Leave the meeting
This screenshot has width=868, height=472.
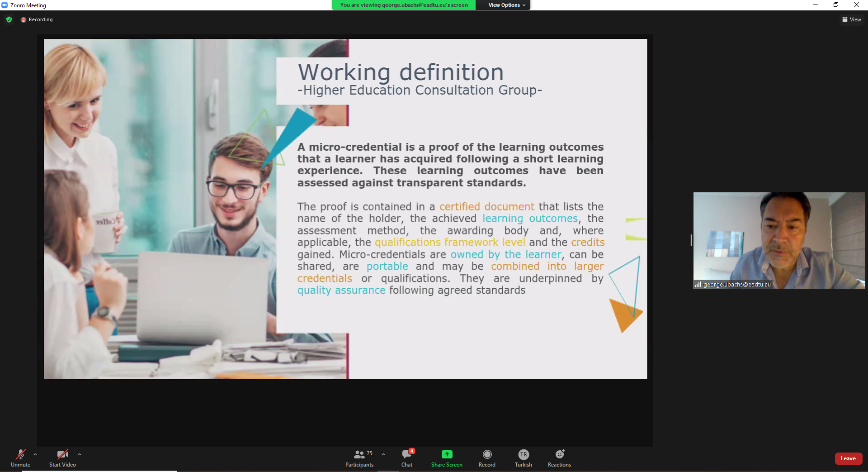coord(848,458)
